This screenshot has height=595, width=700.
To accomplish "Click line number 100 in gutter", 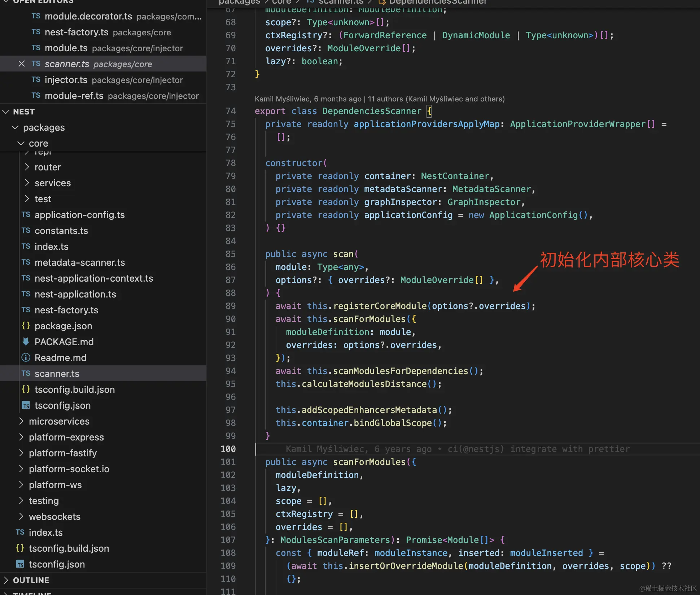I will (x=228, y=449).
